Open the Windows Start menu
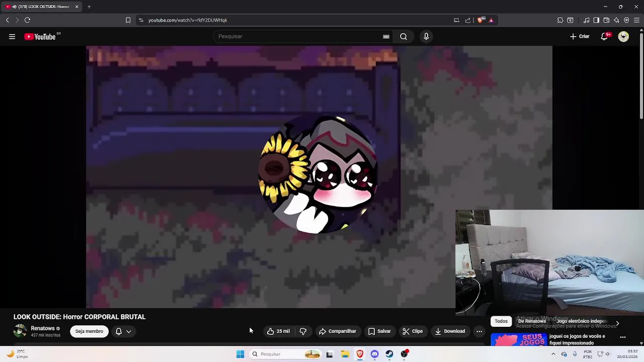Viewport: 644px width, 362px height. [x=240, y=354]
